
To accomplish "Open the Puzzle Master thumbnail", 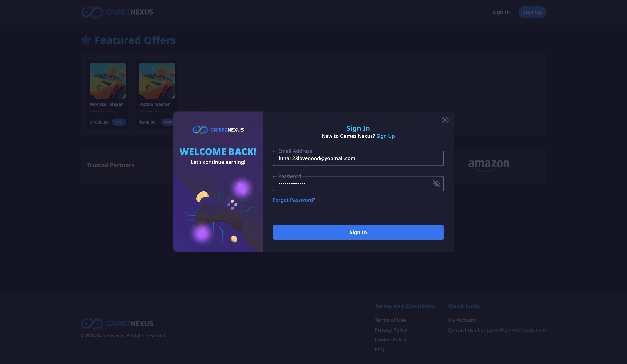I will pyautogui.click(x=157, y=81).
